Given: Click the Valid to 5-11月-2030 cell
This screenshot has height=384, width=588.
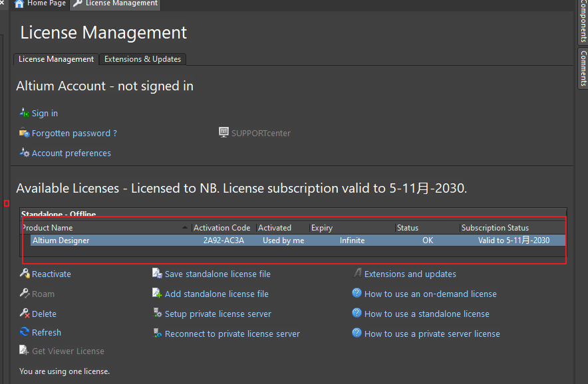Looking at the screenshot, I should click(x=514, y=240).
